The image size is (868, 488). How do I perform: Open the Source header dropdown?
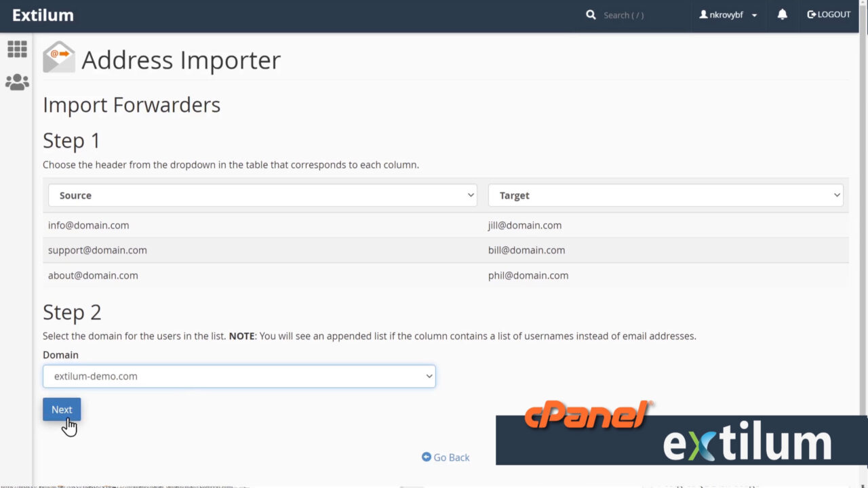262,195
